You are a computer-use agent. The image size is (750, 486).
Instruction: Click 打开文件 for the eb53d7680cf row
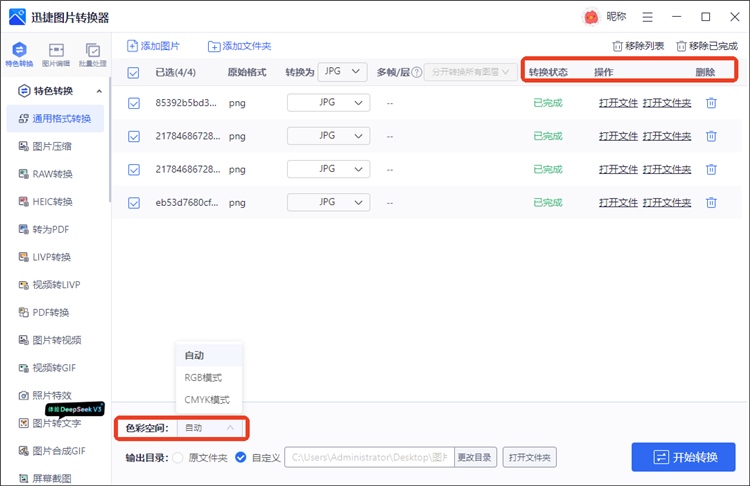point(618,202)
